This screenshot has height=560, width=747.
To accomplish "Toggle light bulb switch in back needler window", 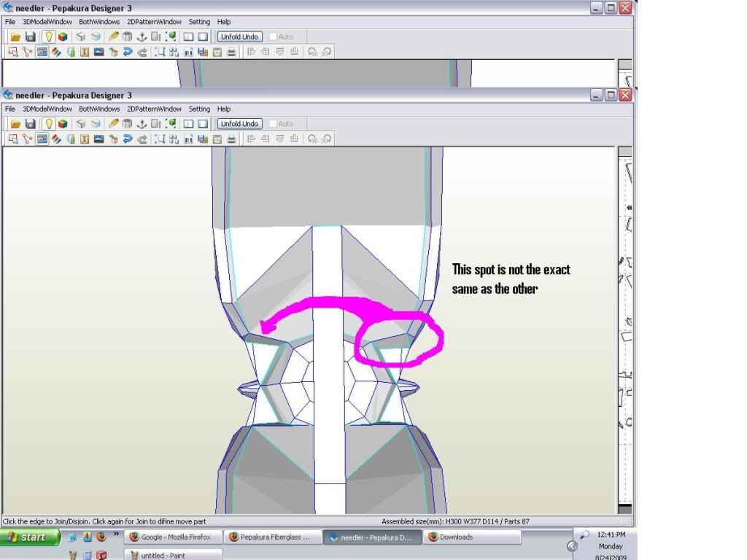I will click(x=49, y=36).
